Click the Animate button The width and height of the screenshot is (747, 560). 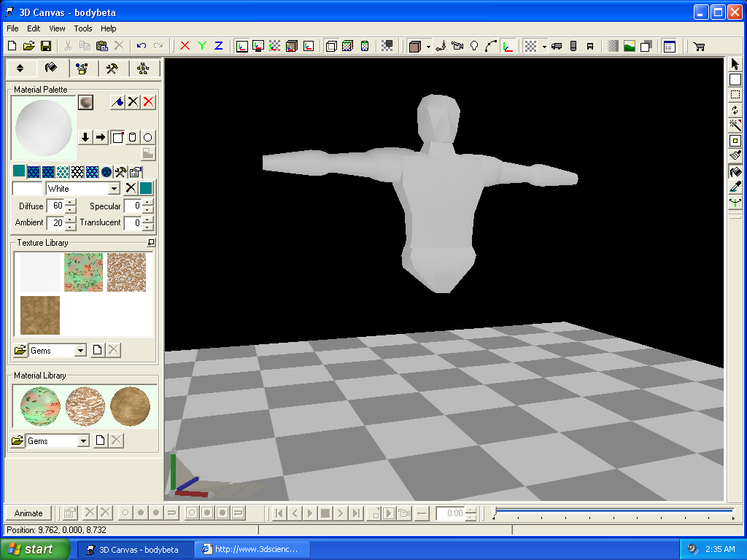pos(29,513)
